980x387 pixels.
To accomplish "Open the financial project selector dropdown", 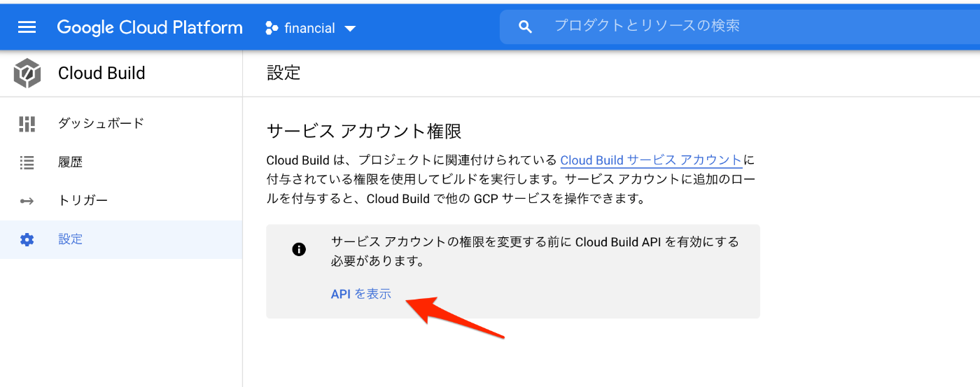I will click(x=311, y=28).
